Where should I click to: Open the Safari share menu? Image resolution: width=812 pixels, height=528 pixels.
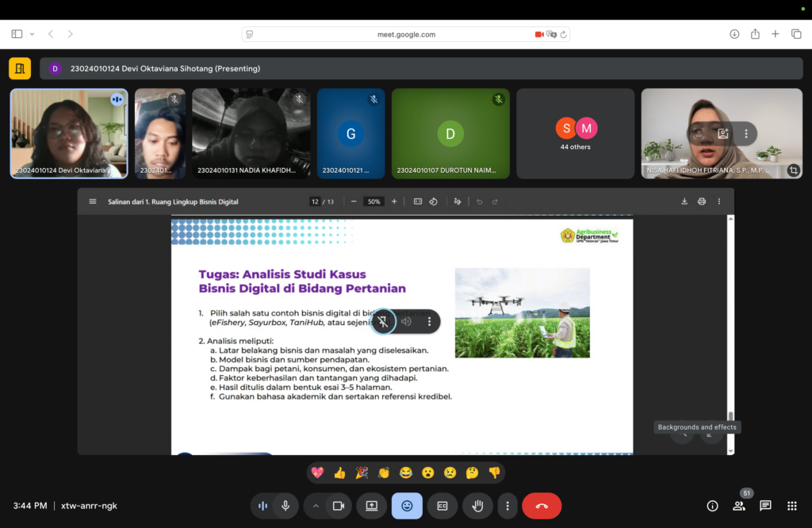[x=755, y=34]
